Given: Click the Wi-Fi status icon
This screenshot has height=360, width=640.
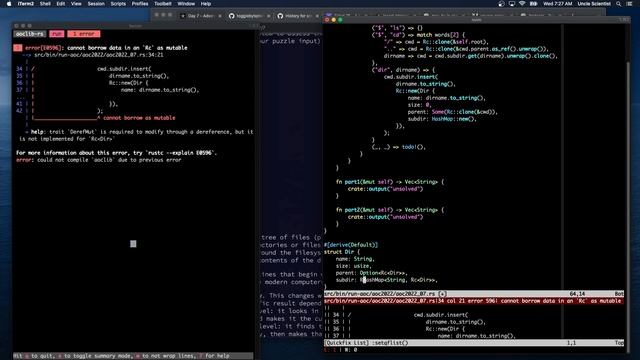Looking at the screenshot, I should [x=522, y=4].
